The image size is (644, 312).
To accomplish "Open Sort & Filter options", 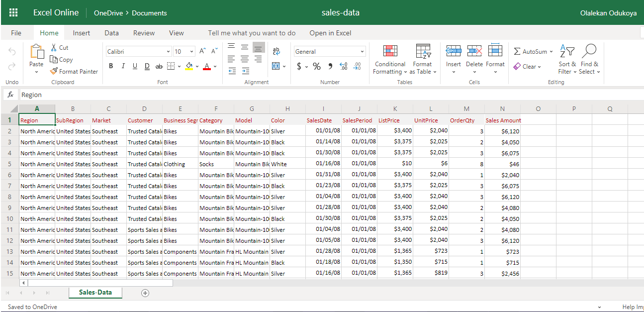I will [x=567, y=59].
